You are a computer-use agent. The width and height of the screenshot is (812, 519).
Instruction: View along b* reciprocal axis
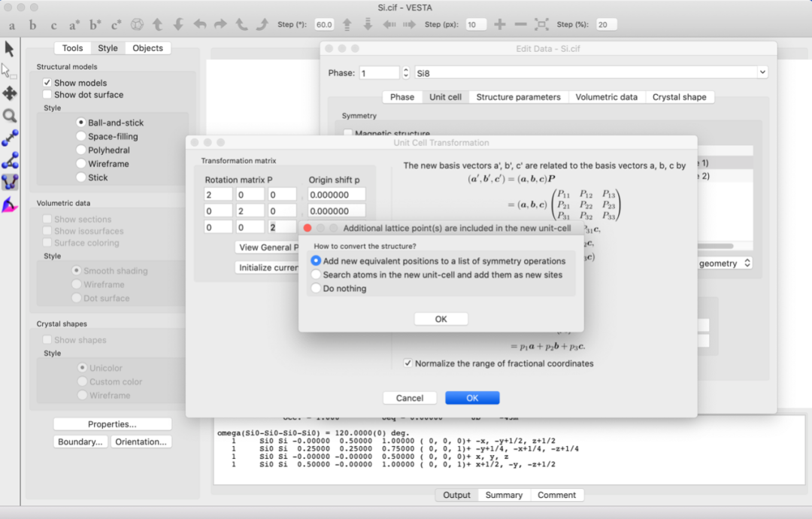pos(95,25)
